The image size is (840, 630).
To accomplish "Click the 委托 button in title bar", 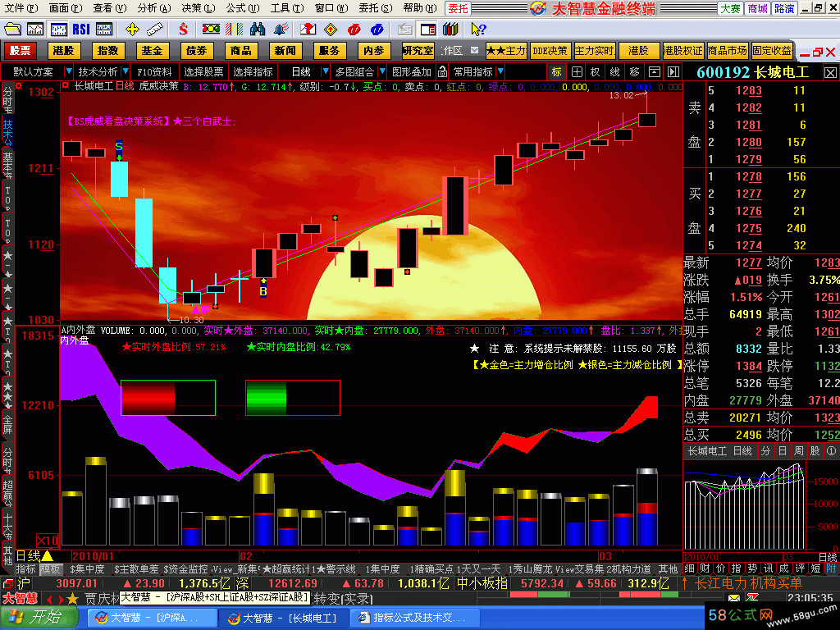I will pyautogui.click(x=458, y=8).
